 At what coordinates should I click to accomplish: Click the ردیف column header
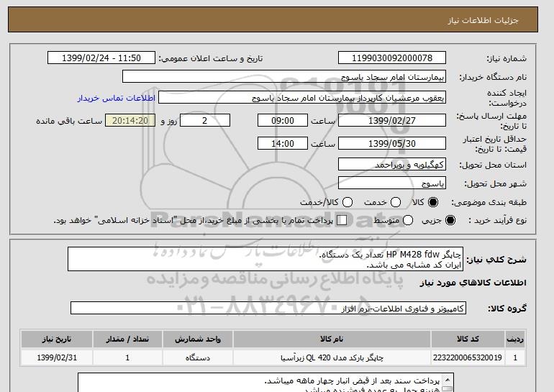coord(515,339)
